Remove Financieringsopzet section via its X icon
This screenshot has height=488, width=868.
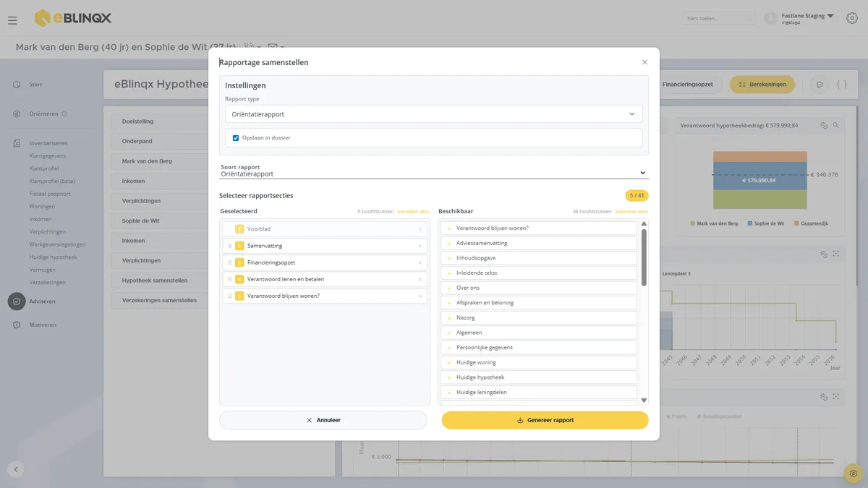[420, 262]
